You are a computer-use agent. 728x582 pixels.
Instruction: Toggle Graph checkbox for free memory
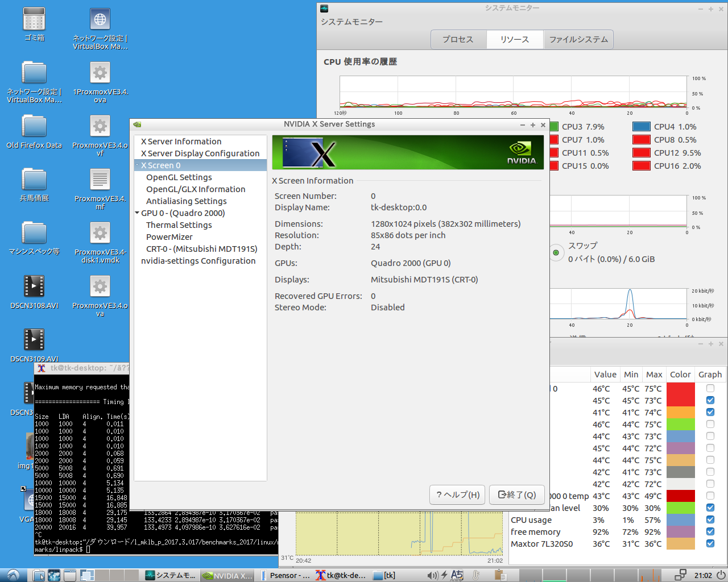pyautogui.click(x=710, y=531)
